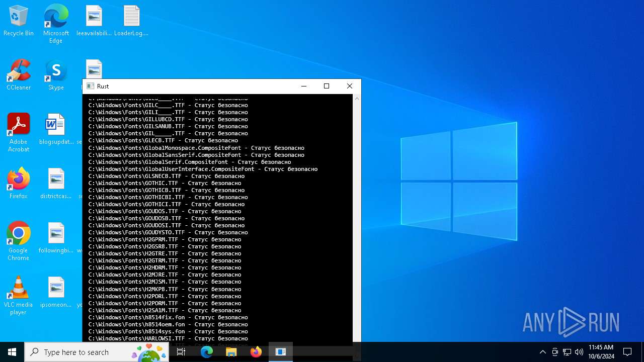This screenshot has height=362, width=644.
Task: Click the Type here to search box
Action: (x=96, y=352)
